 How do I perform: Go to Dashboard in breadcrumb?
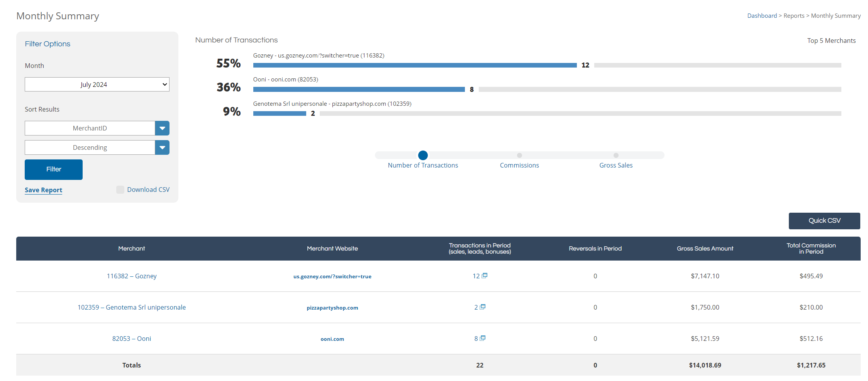762,16
